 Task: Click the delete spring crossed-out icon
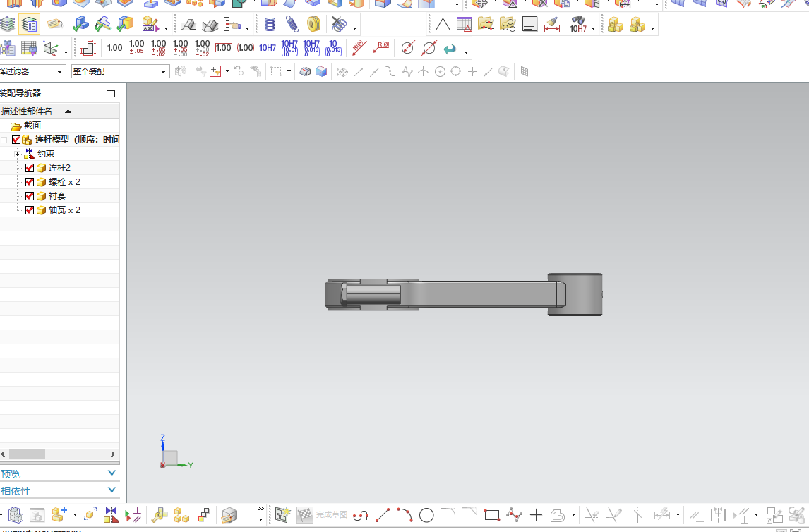pyautogui.click(x=339, y=24)
